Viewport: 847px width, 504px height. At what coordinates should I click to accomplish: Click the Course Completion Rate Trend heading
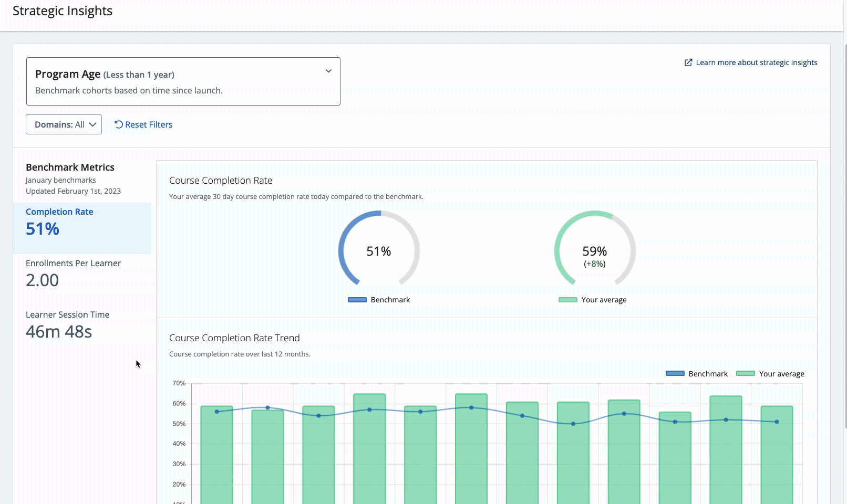234,338
